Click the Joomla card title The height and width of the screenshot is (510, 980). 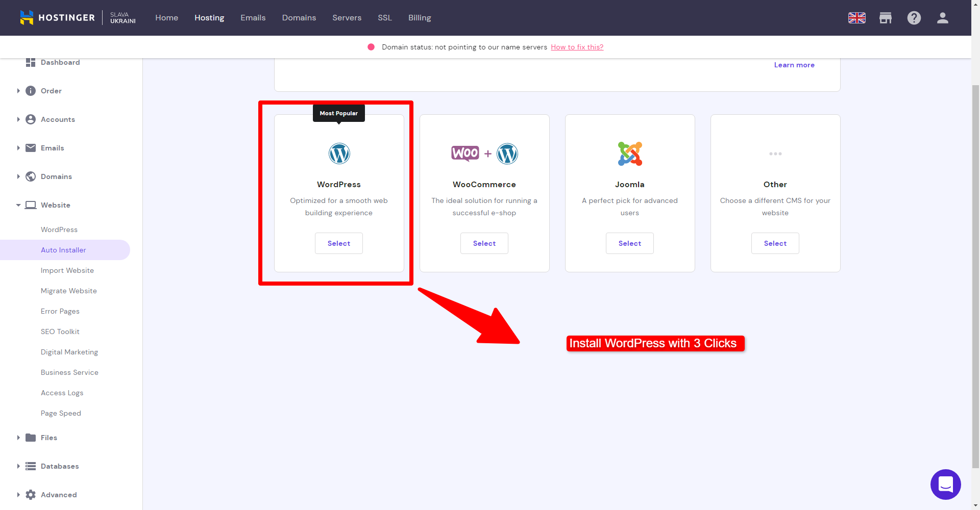point(630,185)
